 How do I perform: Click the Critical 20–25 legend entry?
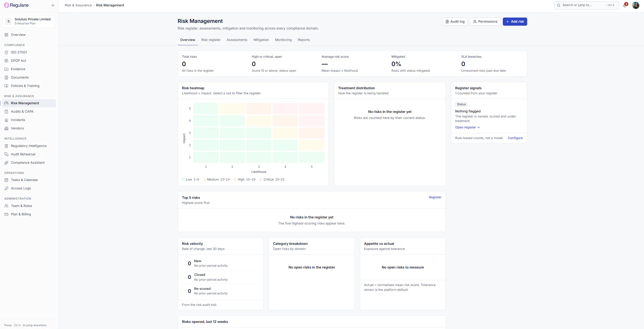[272, 180]
